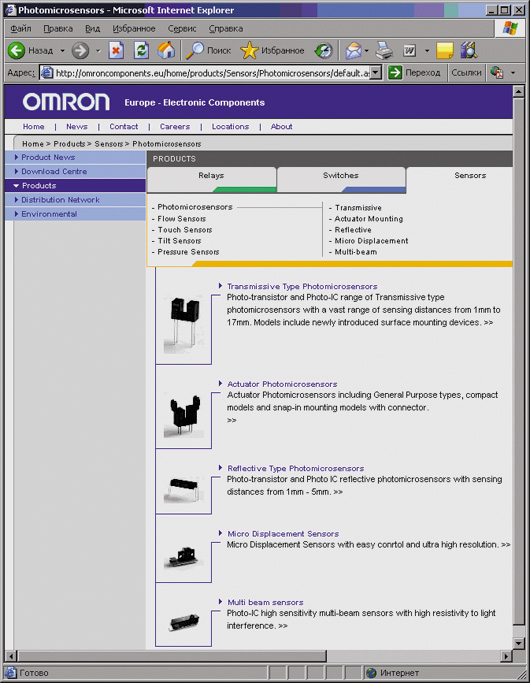The height and width of the screenshot is (683, 530).
Task: Open Transmissive Type Photomicrosensors heading link
Action: [x=302, y=286]
